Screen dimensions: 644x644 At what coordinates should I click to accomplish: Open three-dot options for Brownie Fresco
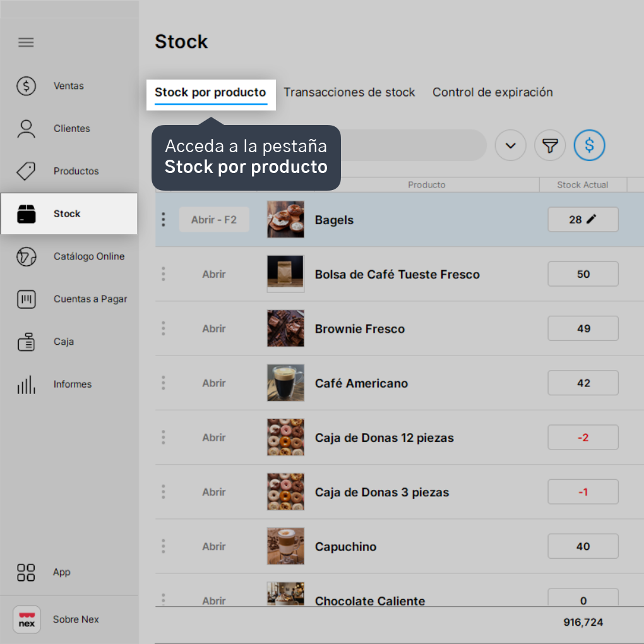coord(164,328)
